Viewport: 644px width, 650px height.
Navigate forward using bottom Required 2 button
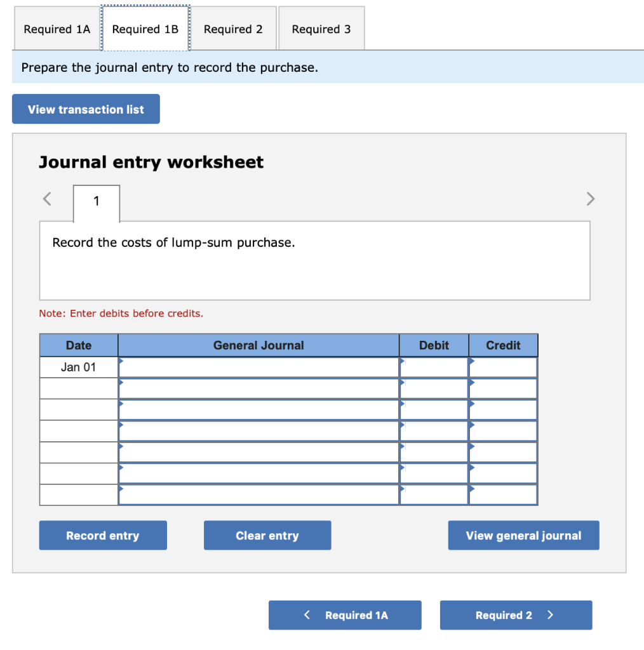click(516, 614)
